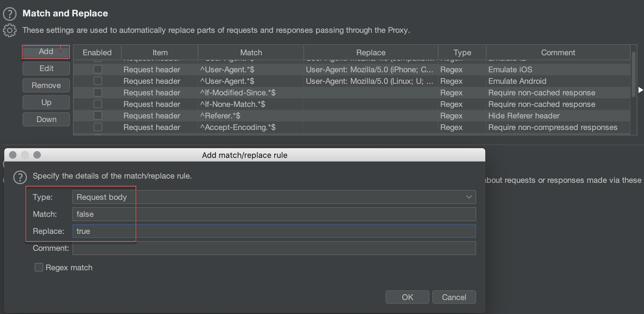Viewport: 644px width, 314px height.
Task: Enable the Hide Referer header rule
Action: 98,116
